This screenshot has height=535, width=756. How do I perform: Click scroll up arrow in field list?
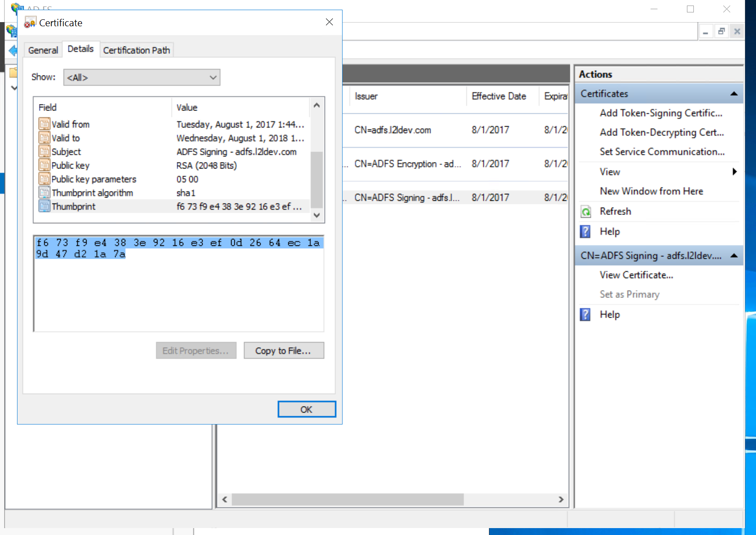(x=317, y=105)
